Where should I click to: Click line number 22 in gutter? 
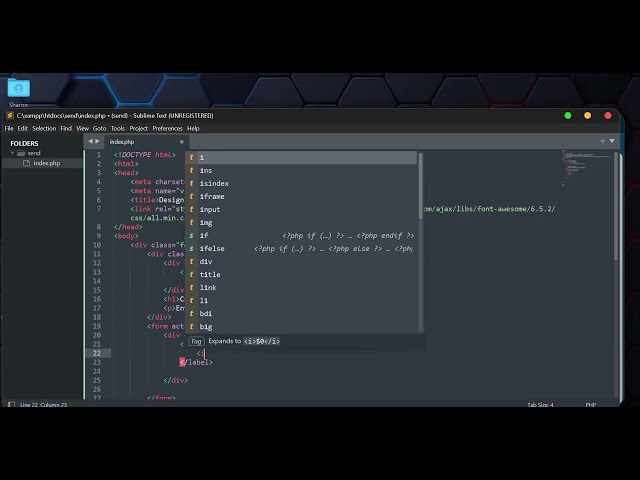97,353
